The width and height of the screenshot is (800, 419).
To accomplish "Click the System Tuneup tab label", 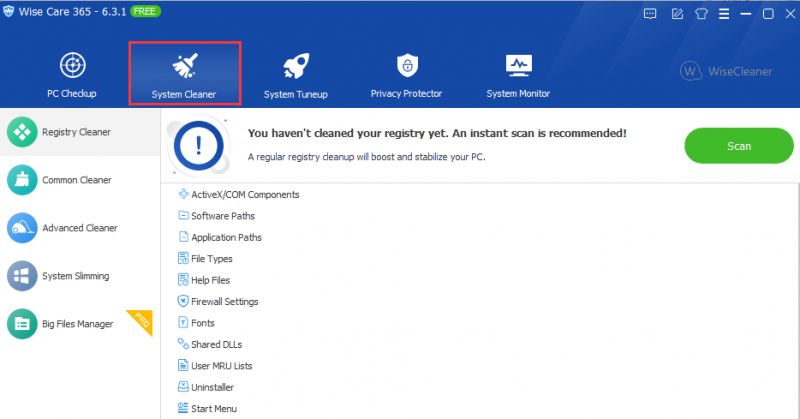I will [x=296, y=94].
